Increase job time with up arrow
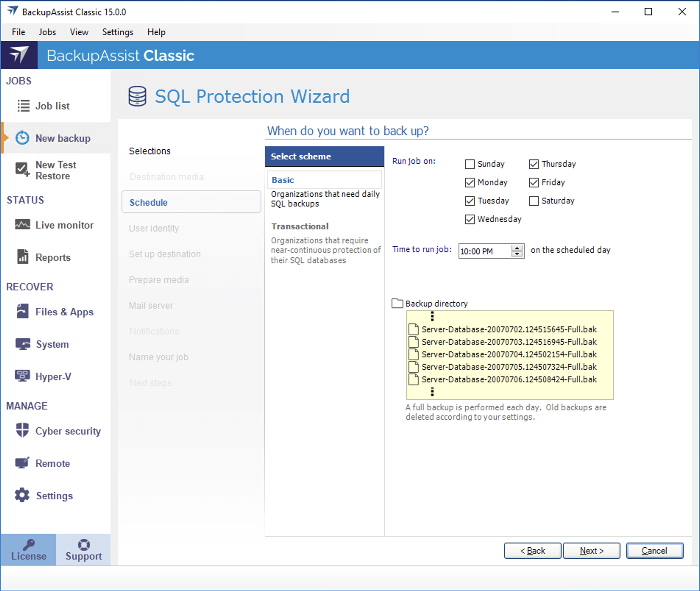The width and height of the screenshot is (700, 591). 517,248
